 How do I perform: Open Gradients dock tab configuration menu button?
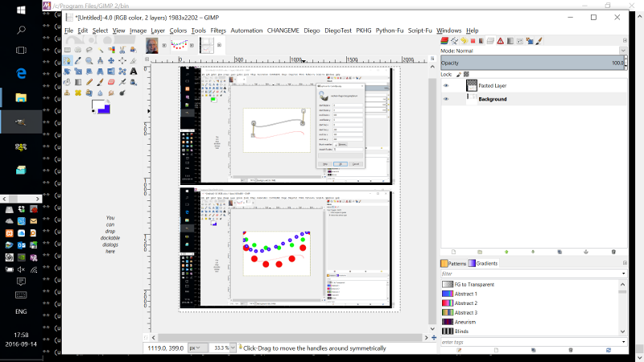click(625, 263)
